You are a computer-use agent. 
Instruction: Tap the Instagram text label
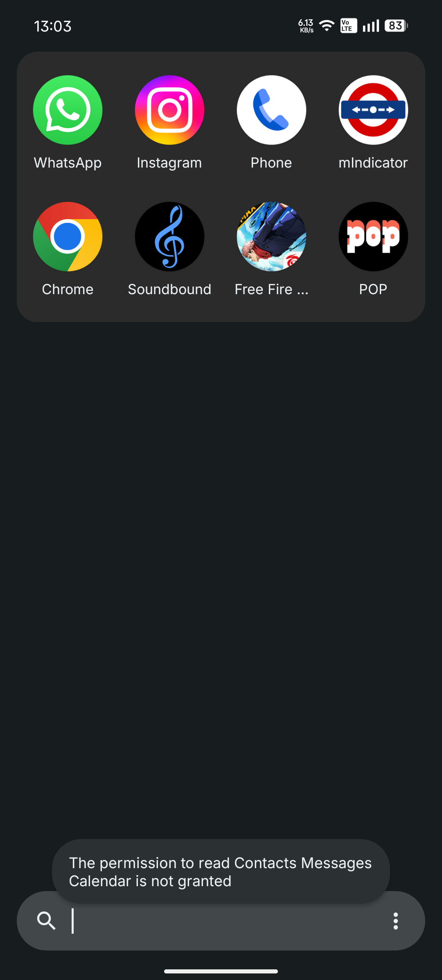tap(169, 163)
